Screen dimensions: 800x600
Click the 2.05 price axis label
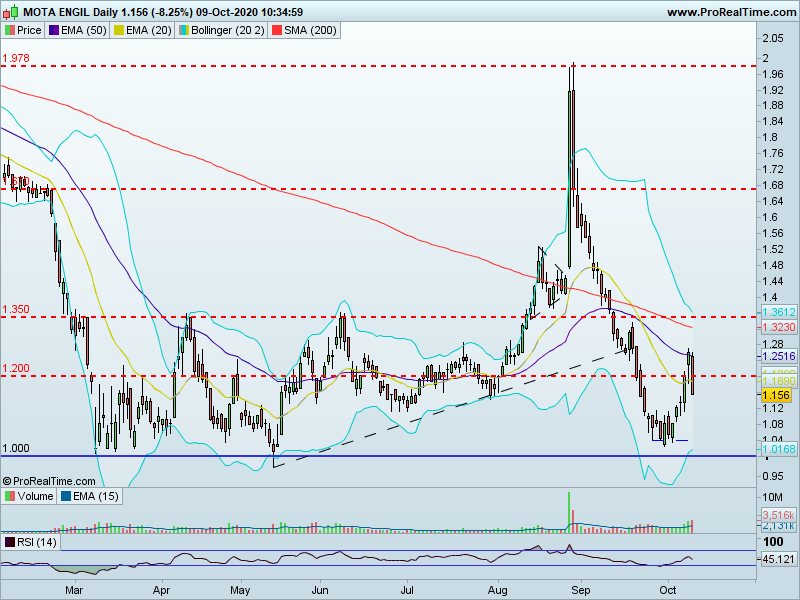773,38
